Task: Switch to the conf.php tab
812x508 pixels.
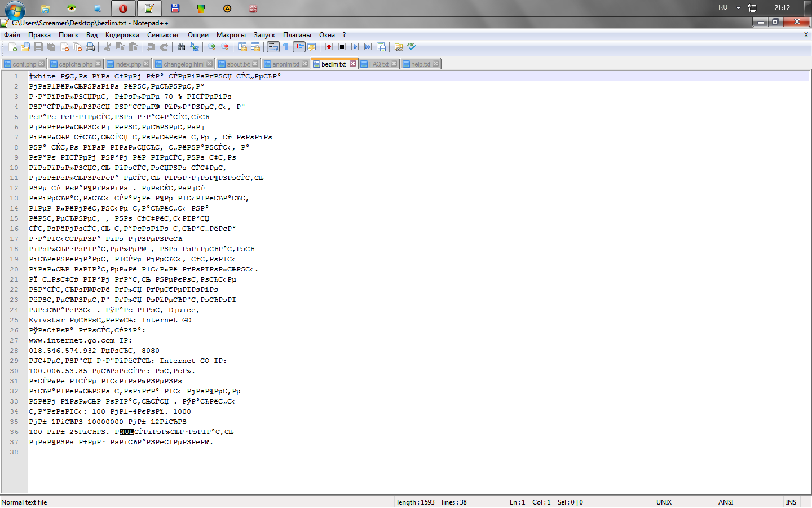Action: pos(24,64)
